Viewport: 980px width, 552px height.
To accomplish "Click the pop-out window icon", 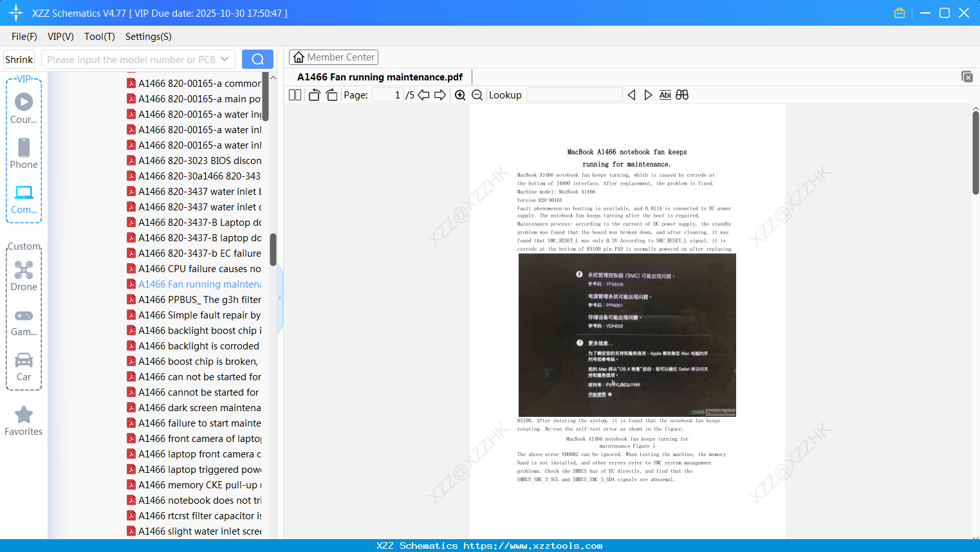I will coord(966,77).
